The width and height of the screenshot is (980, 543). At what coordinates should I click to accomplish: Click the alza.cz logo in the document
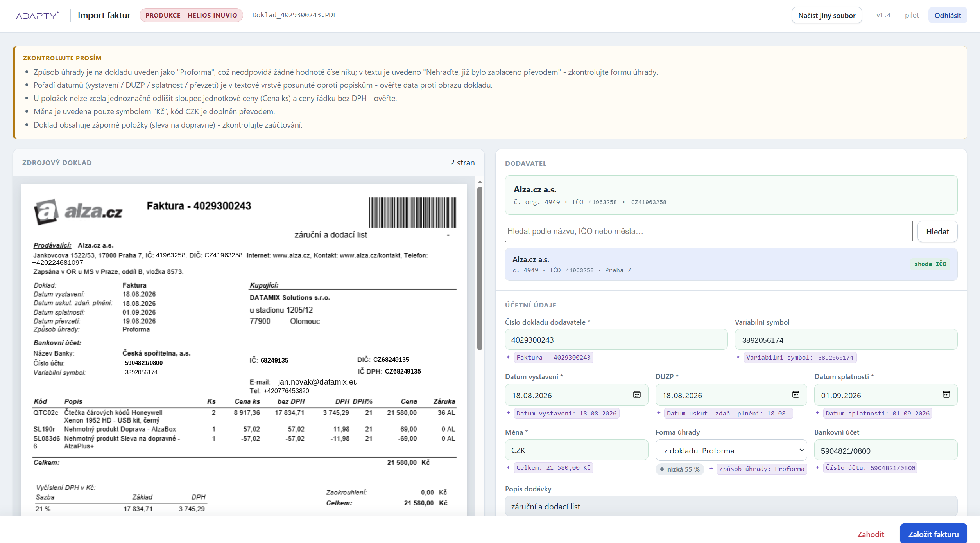[78, 211]
